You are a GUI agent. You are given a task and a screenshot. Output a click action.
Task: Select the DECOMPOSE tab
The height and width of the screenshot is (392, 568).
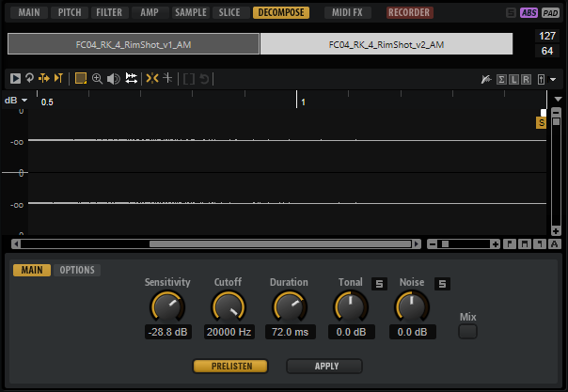pos(281,12)
